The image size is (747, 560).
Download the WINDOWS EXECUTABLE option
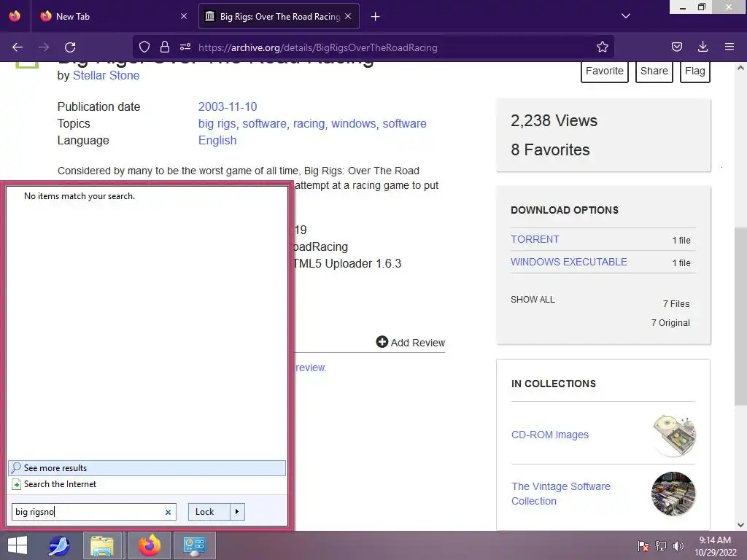pos(569,262)
